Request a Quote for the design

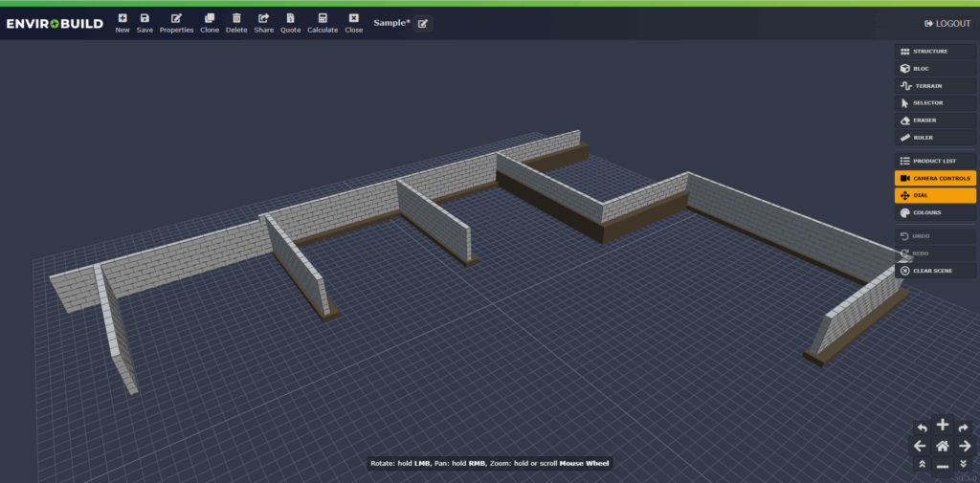290,23
